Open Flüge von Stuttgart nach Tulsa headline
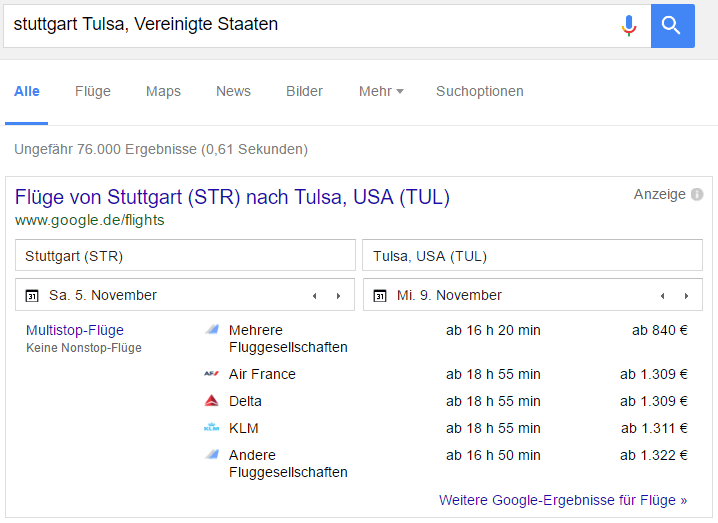The height and width of the screenshot is (523, 718). pos(233,197)
